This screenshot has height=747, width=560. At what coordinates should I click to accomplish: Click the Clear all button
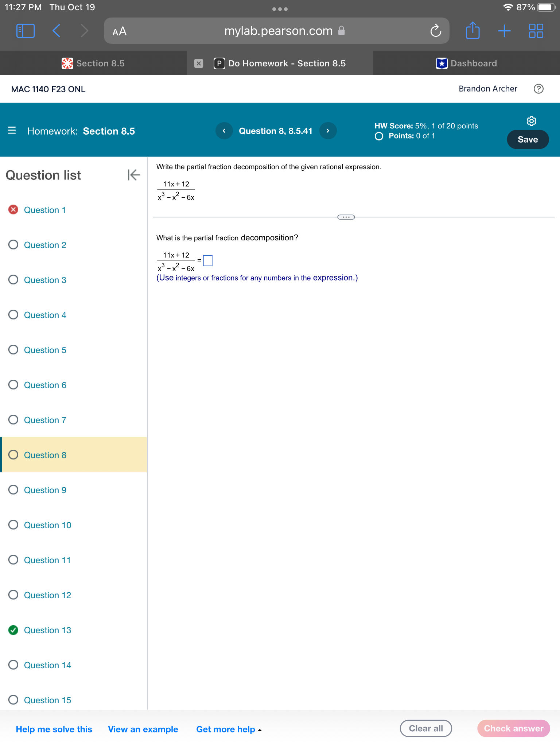point(426,728)
